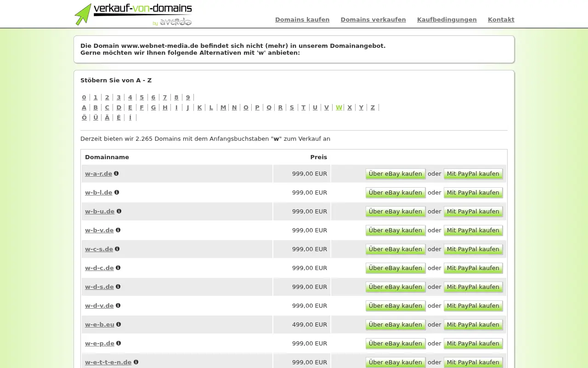Show info for w-b-u.de domain
The width and height of the screenshot is (588, 368).
[119, 211]
